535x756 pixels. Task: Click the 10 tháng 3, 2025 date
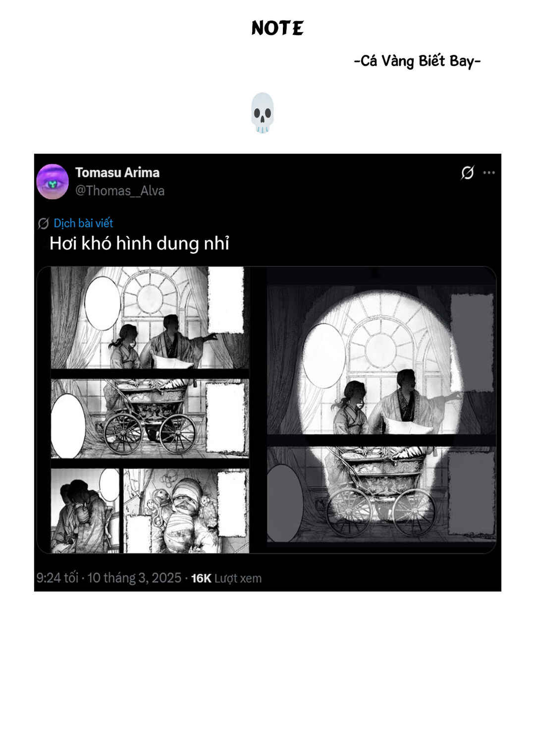coord(134,578)
